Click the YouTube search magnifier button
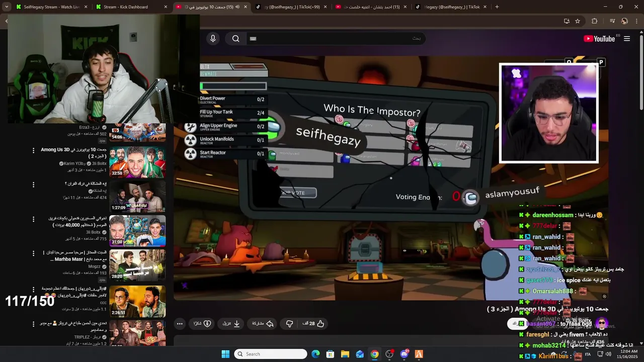This screenshot has width=644, height=362. click(235, 39)
